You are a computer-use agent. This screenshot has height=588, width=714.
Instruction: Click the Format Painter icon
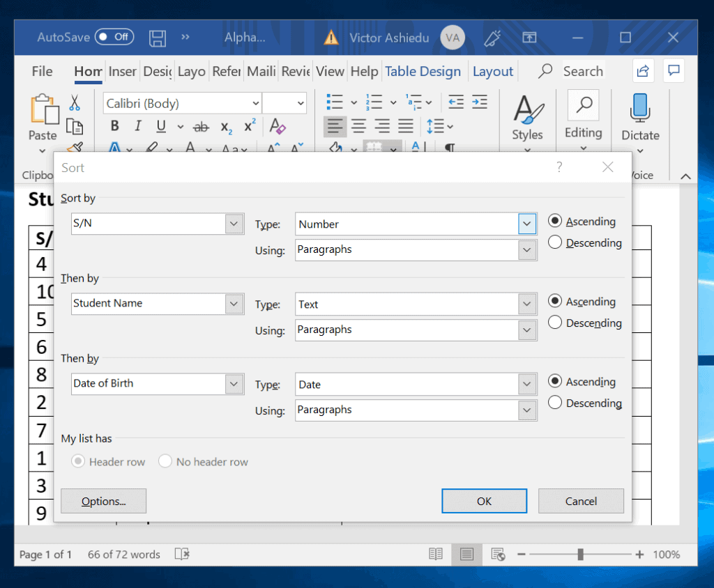point(75,148)
